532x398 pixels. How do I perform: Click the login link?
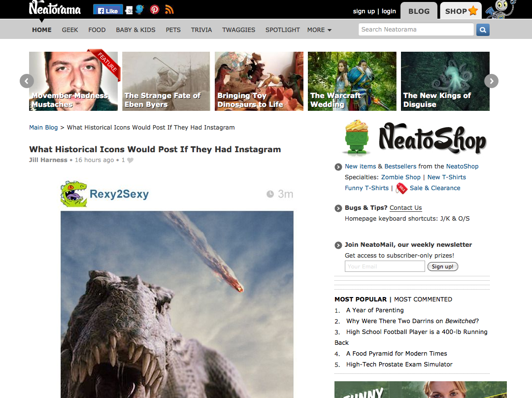coord(389,11)
